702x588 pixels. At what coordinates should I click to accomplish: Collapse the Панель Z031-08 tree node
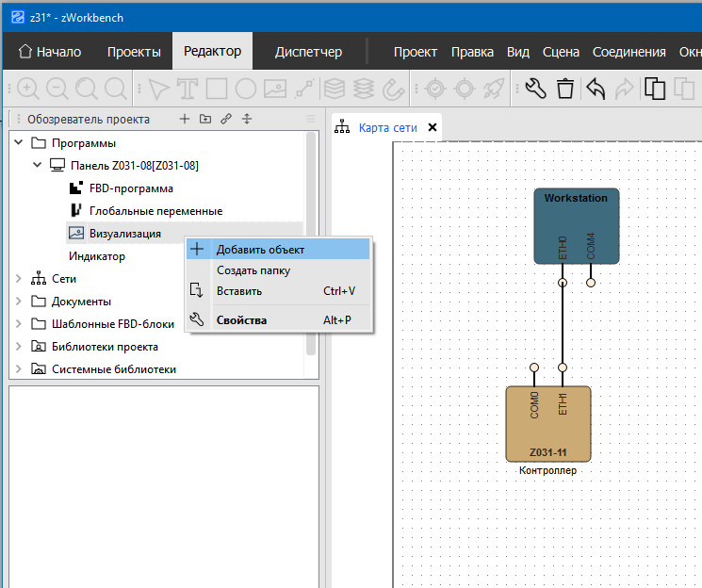tap(38, 166)
